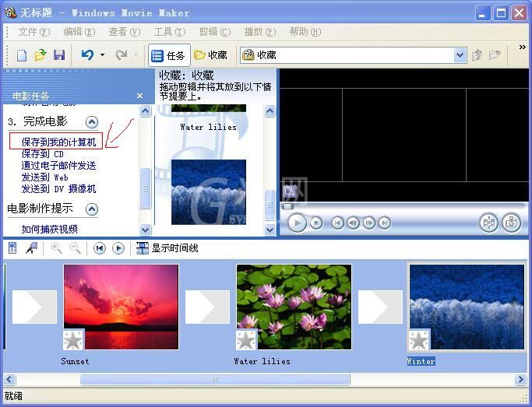532x407 pixels.
Task: Click video effect star on Winter clip
Action: (419, 339)
